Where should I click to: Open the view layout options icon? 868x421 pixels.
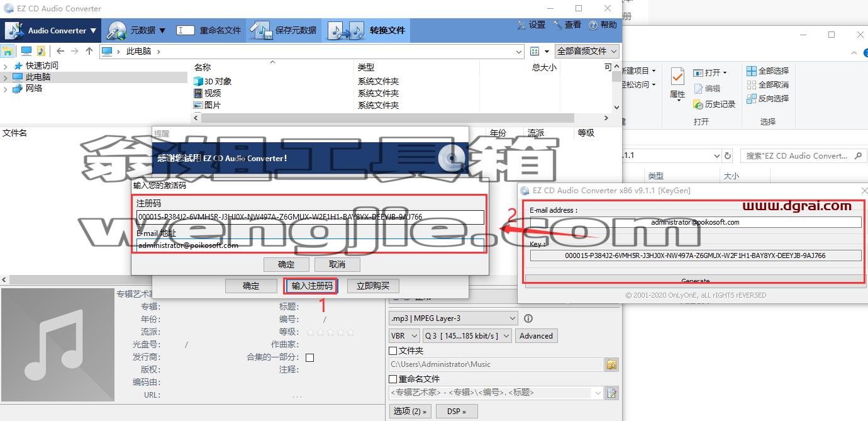point(535,51)
